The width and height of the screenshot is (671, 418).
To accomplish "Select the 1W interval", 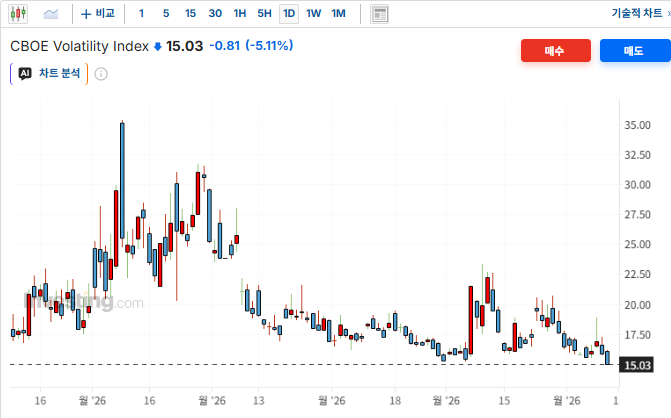I will [314, 14].
